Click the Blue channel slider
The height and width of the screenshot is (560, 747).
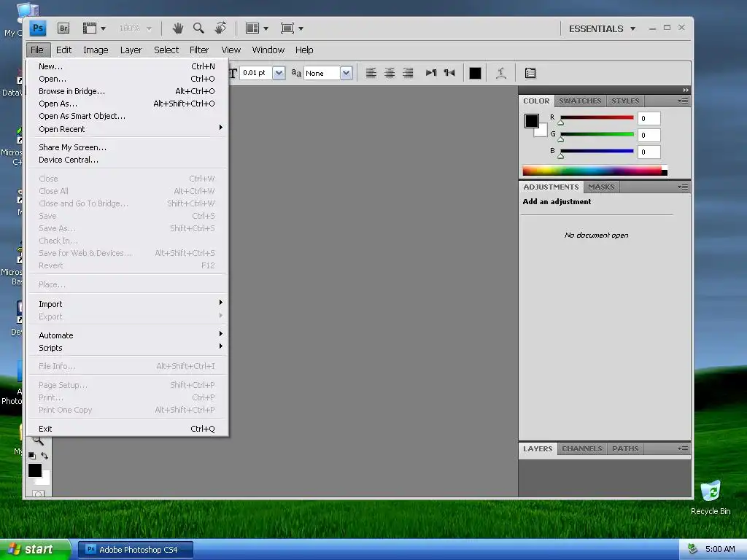pos(597,152)
